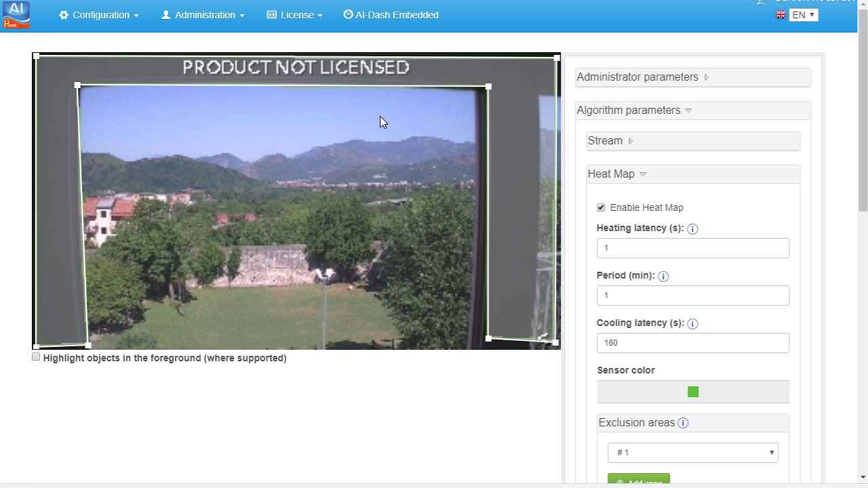Click the AI Heat logo

[16, 14]
